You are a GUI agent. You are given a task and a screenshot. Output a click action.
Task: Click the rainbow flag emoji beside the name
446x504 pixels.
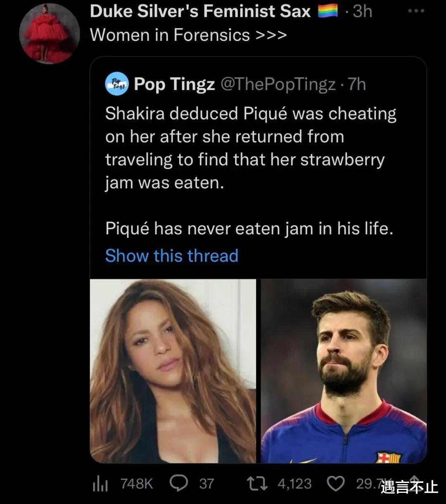pos(328,11)
